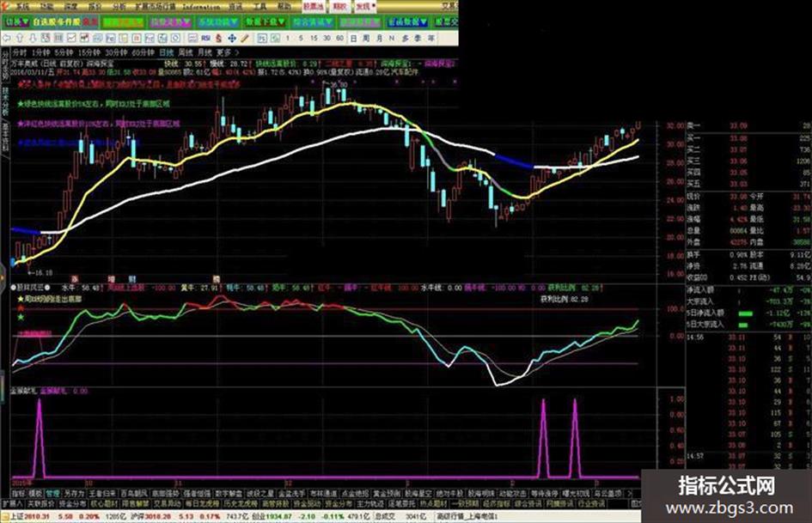Select the 管理 bottom tab
Image resolution: width=812 pixels, height=523 pixels.
(52, 494)
